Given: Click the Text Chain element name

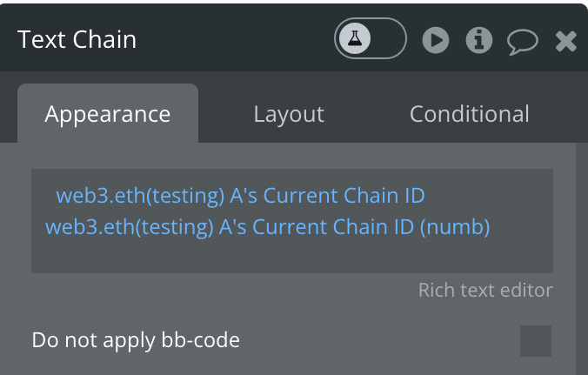Looking at the screenshot, I should (77, 39).
